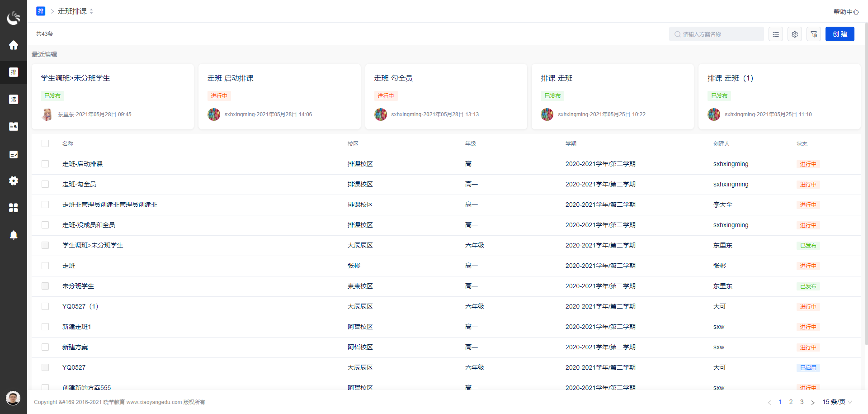The width and height of the screenshot is (868, 414).
Task: Click the apps grid icon in the sidebar
Action: [14, 208]
